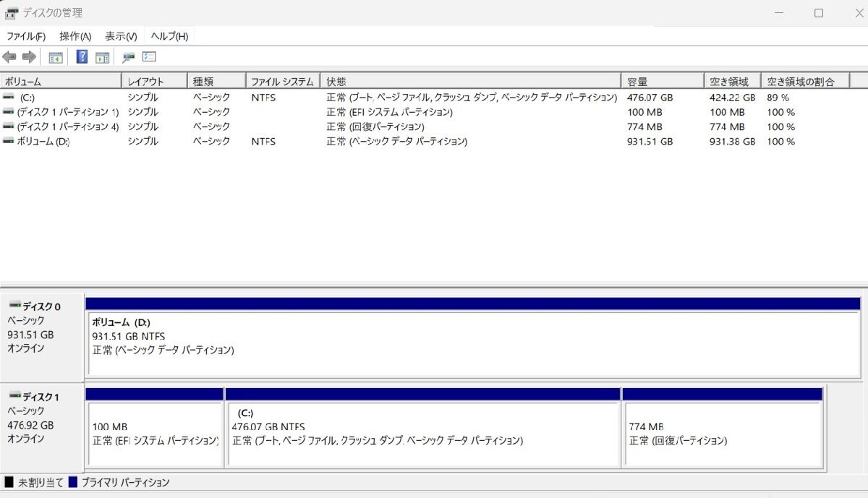The width and height of the screenshot is (868, 498).
Task: Click the Forward navigation arrow in the toolbar
Action: [x=28, y=56]
